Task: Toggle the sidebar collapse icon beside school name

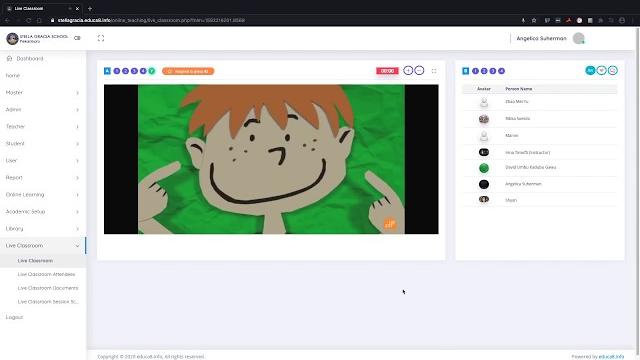Action: pos(77,38)
